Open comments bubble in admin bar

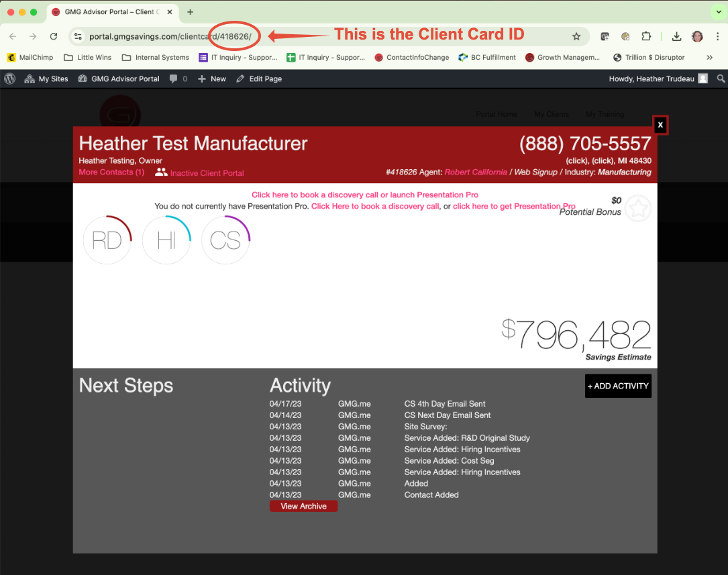(x=178, y=79)
